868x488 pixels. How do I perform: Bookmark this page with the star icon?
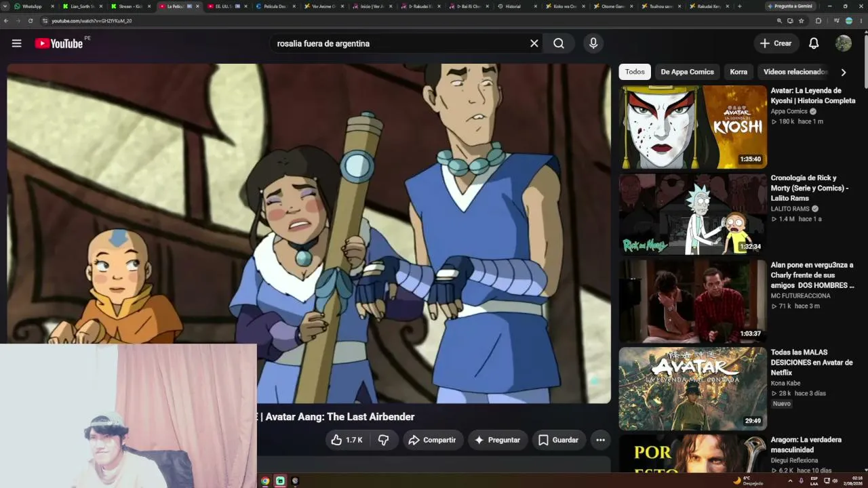pos(802,21)
